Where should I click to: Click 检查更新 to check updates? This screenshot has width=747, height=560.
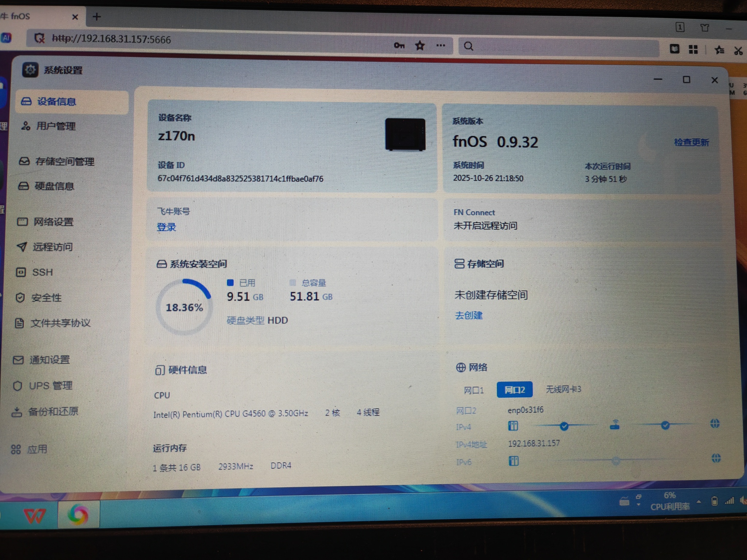click(691, 142)
